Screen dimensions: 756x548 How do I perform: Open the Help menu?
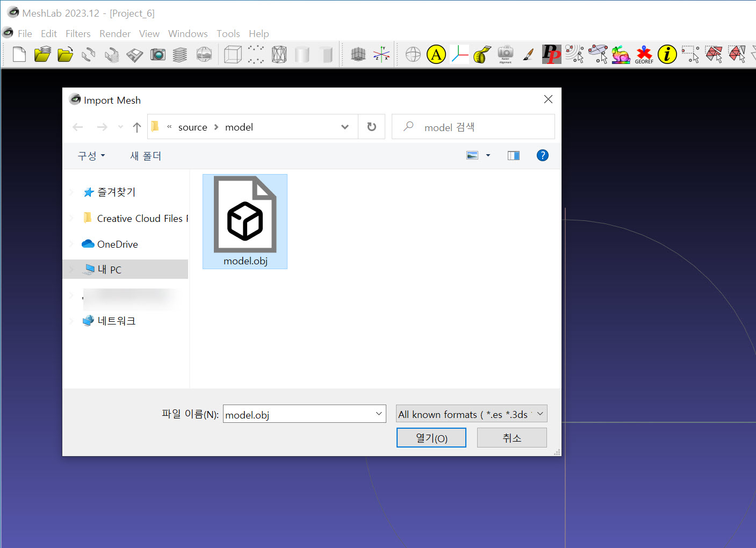(x=258, y=33)
